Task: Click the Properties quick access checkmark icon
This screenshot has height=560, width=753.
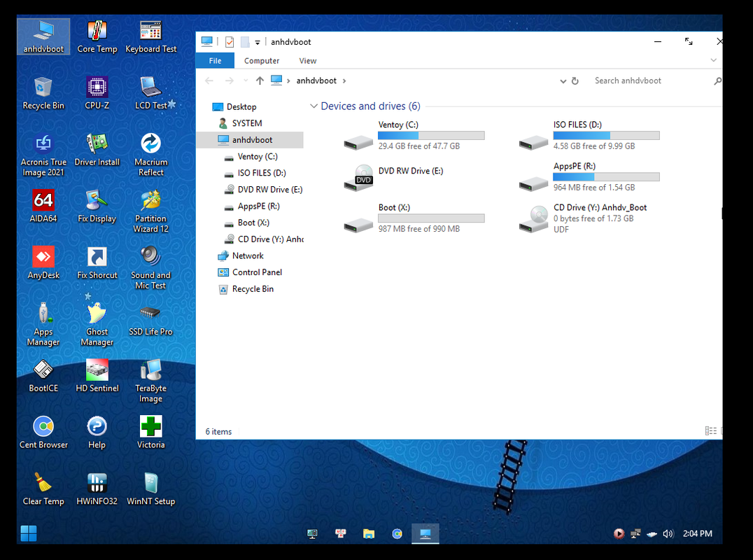Action: pyautogui.click(x=230, y=42)
